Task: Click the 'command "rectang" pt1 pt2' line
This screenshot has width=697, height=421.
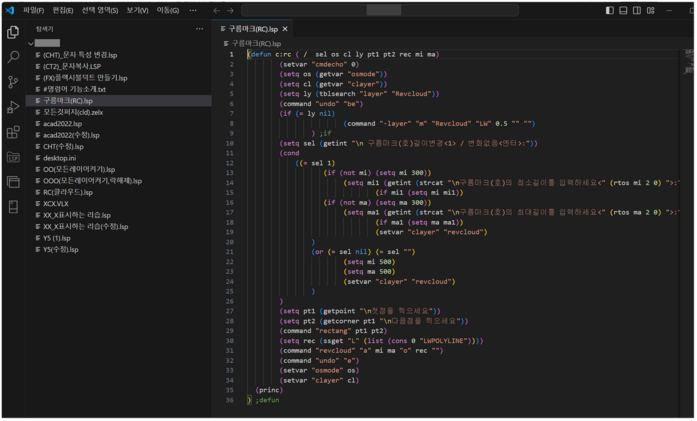Action: pos(333,331)
